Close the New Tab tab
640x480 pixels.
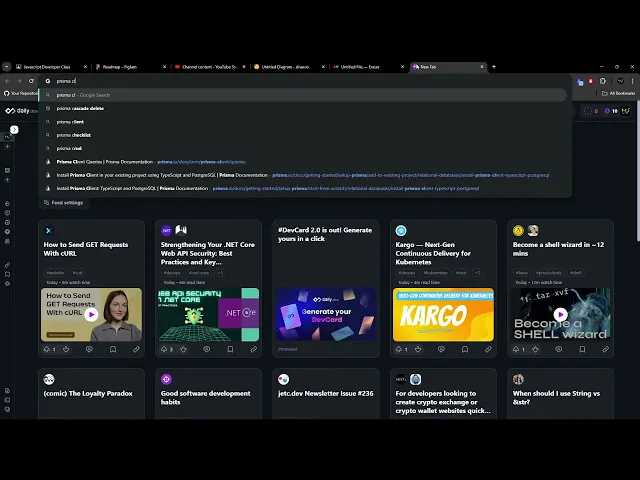pyautogui.click(x=482, y=67)
